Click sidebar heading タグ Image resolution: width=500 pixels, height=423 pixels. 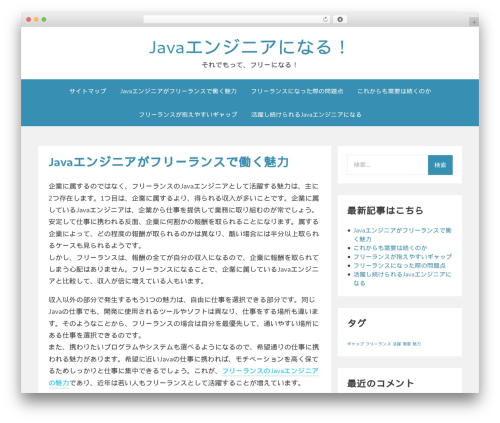click(356, 323)
